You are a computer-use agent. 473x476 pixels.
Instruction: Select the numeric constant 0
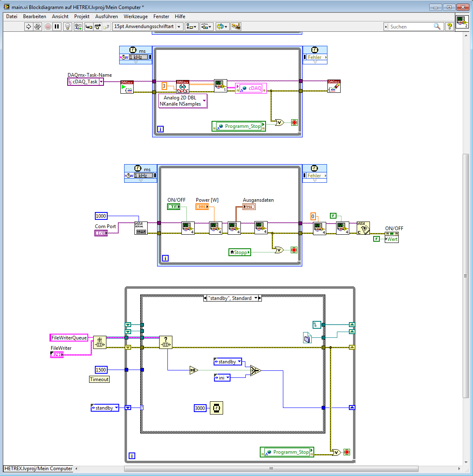(x=313, y=217)
